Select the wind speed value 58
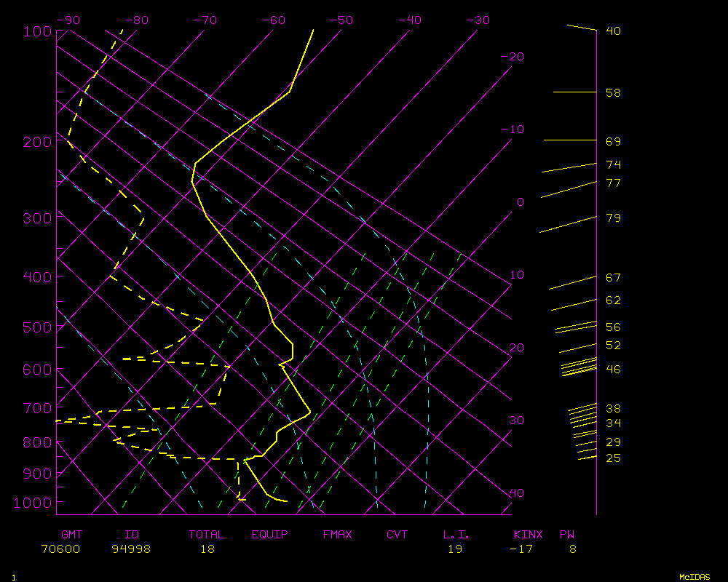 tap(613, 93)
